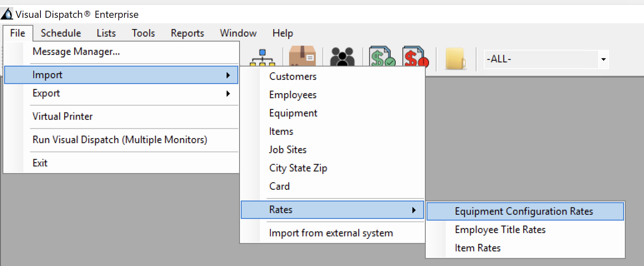The image size is (644, 266).
Task: Choose Import from external system
Action: click(332, 233)
